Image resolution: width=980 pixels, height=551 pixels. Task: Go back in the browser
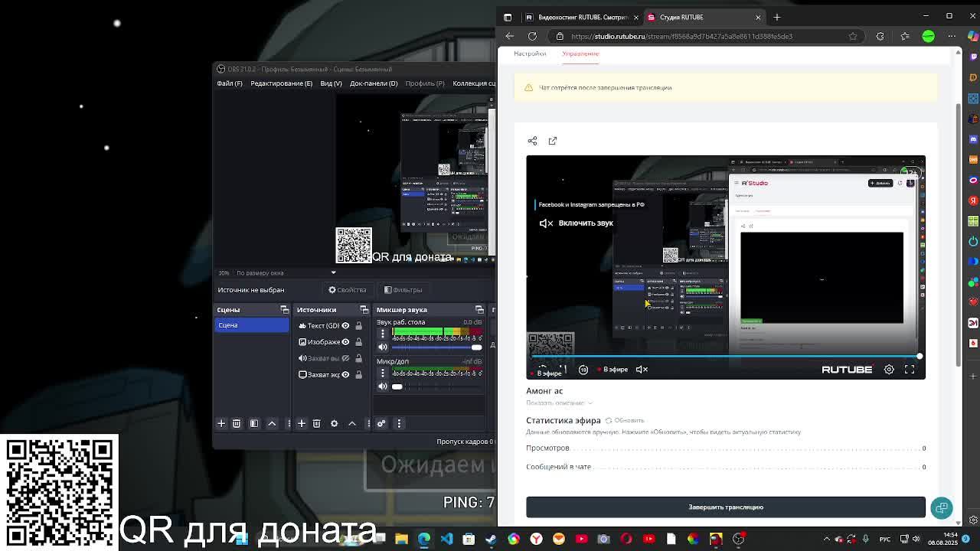510,36
